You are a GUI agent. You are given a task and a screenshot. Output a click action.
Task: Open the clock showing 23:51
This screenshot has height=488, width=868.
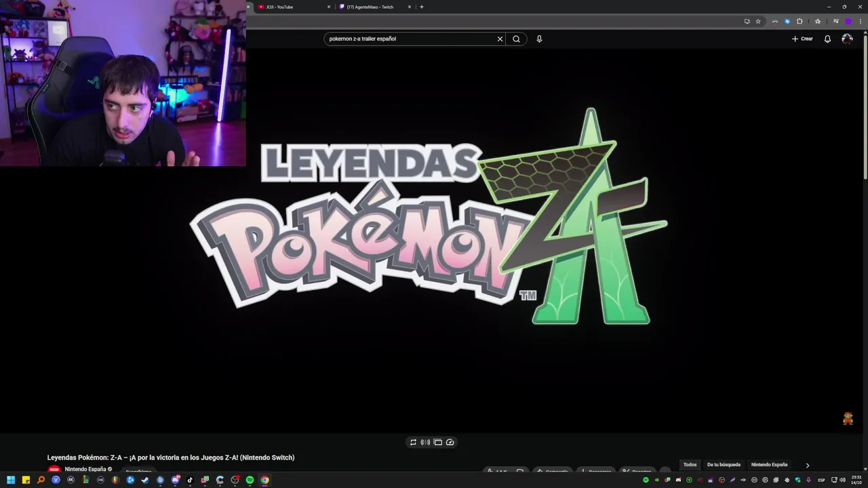pyautogui.click(x=856, y=480)
